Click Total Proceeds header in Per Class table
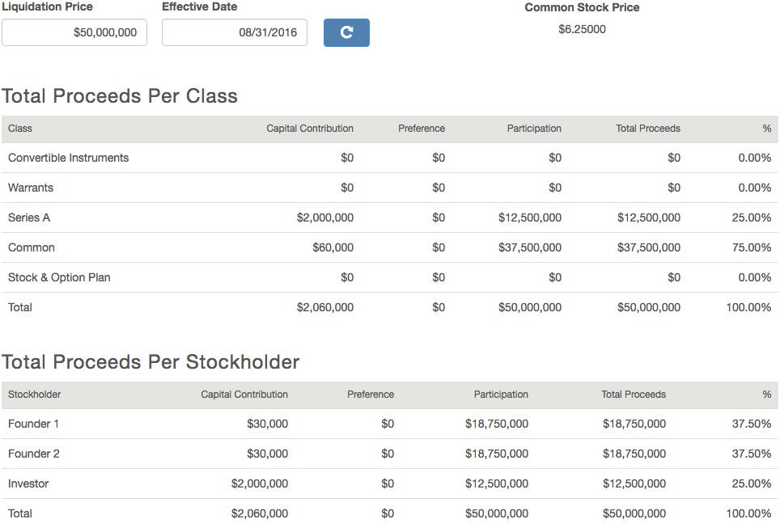 coord(647,129)
